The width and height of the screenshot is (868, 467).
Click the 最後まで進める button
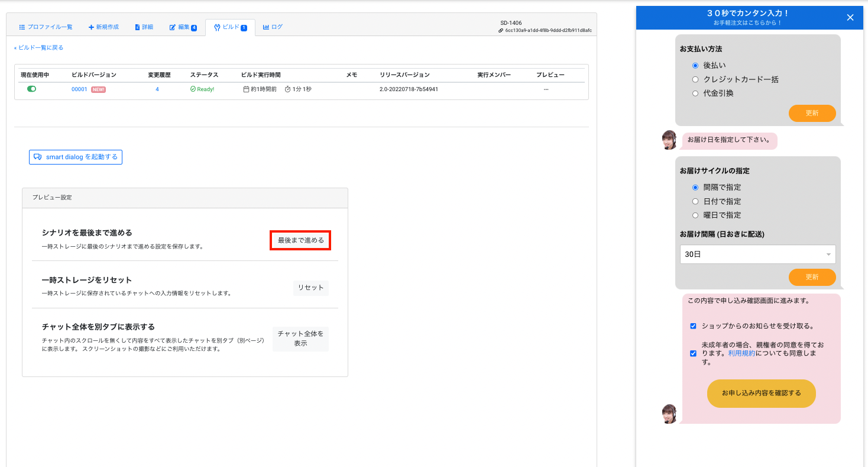click(300, 240)
